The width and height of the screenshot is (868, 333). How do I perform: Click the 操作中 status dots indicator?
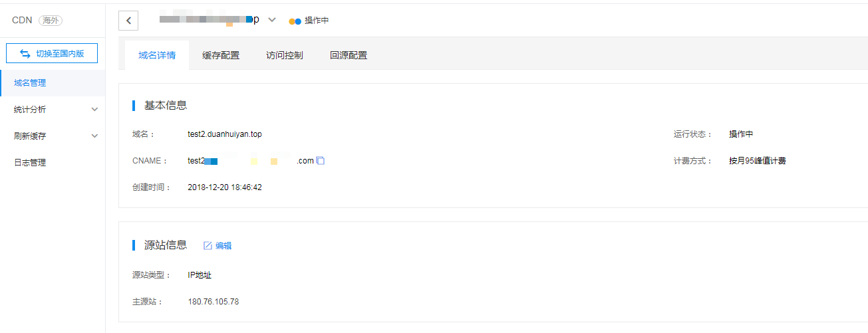coord(295,21)
